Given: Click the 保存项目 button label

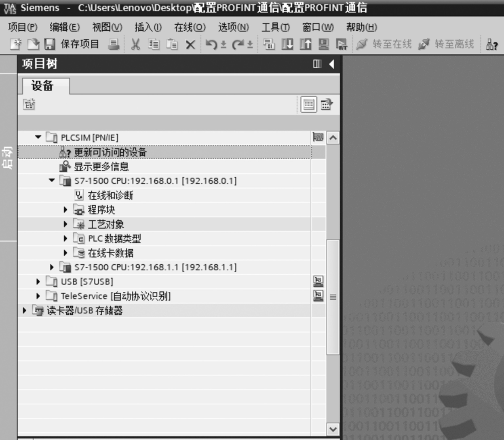Looking at the screenshot, I should click(x=80, y=44).
